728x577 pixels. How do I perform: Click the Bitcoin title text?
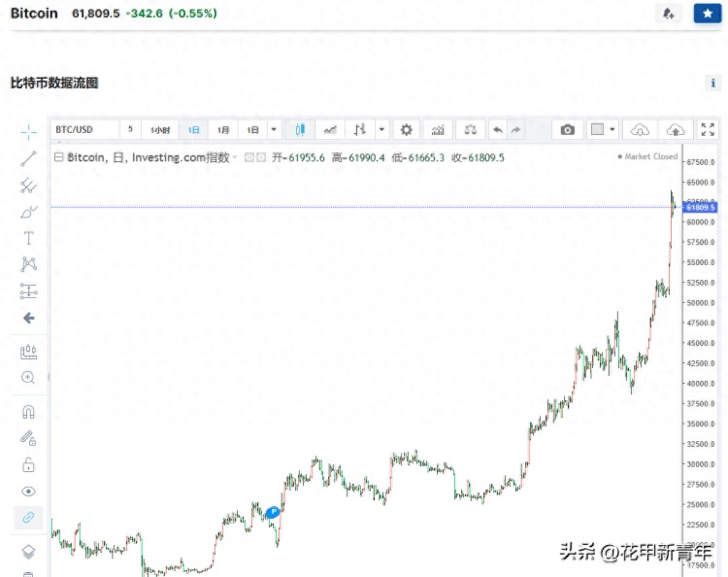click(x=34, y=13)
